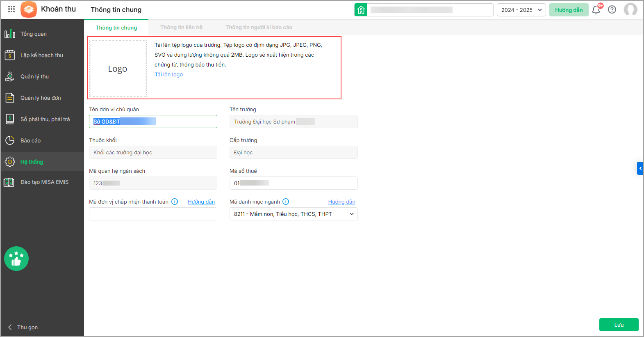
Task: Click the Lưu save button
Action: click(x=619, y=325)
